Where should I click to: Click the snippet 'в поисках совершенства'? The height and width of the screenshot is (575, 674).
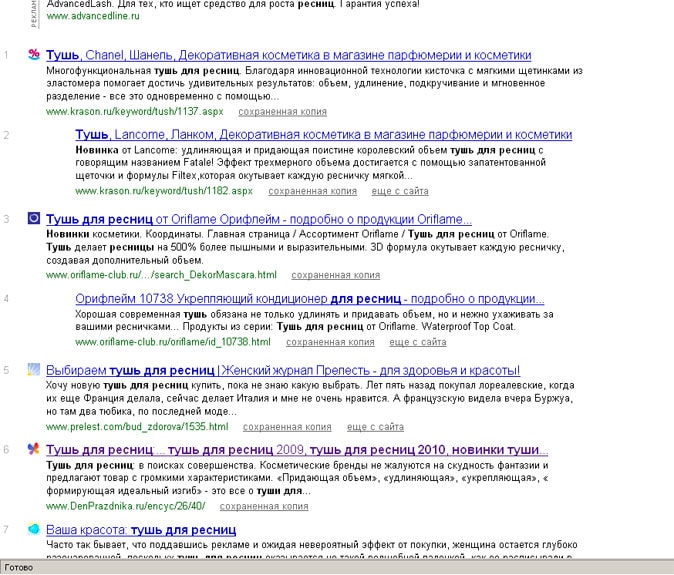pyautogui.click(x=297, y=478)
